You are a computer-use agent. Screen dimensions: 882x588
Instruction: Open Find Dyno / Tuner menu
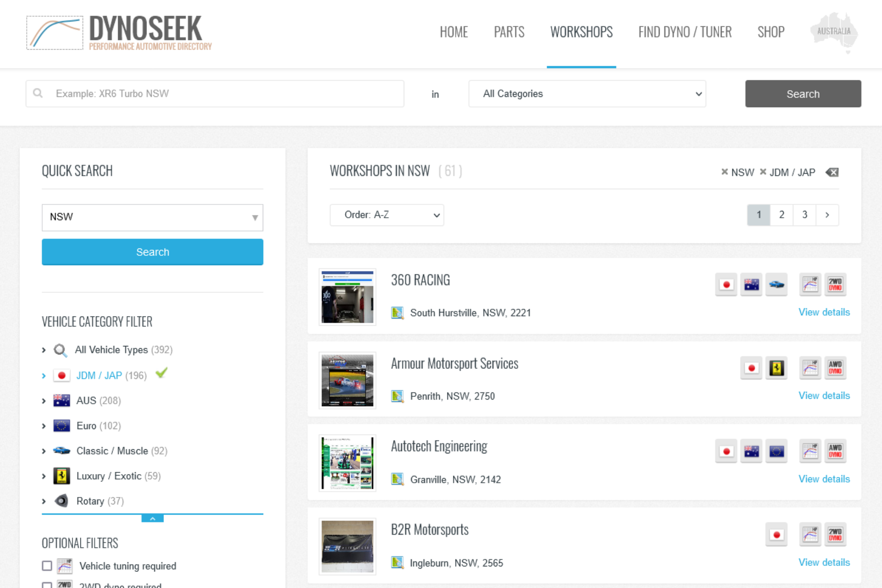(x=685, y=32)
